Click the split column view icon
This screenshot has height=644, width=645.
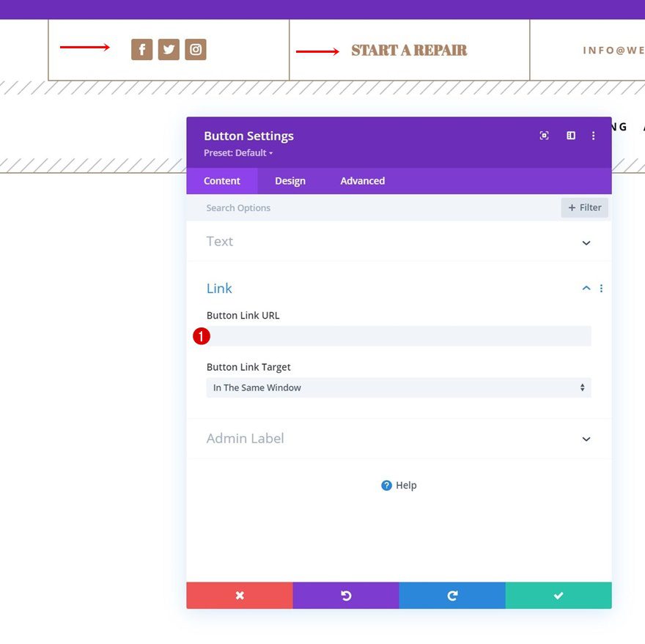(x=571, y=136)
